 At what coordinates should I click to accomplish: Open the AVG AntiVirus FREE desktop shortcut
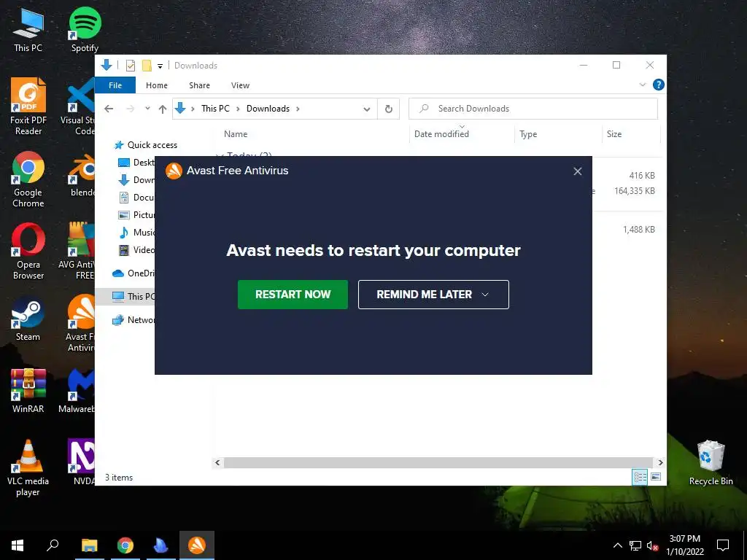click(78, 251)
